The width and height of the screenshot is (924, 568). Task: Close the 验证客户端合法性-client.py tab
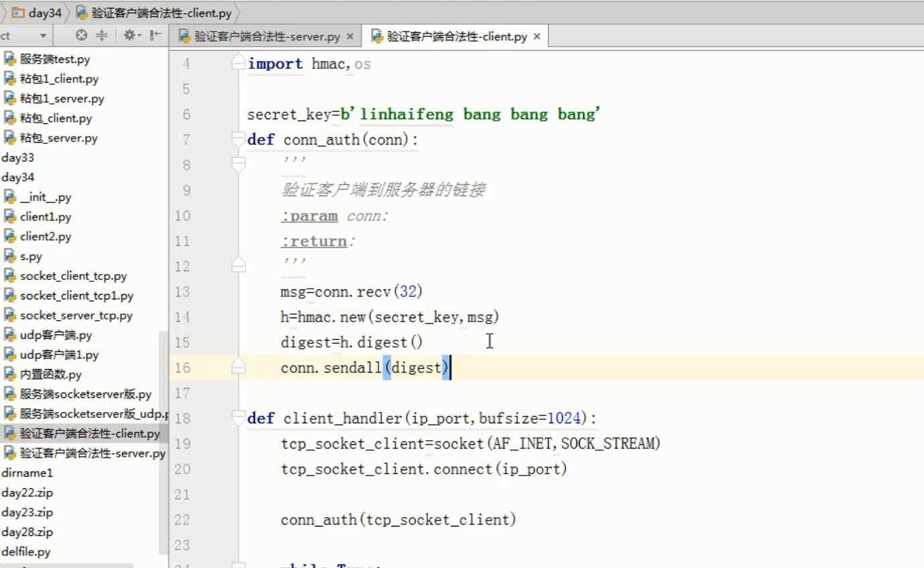click(537, 37)
